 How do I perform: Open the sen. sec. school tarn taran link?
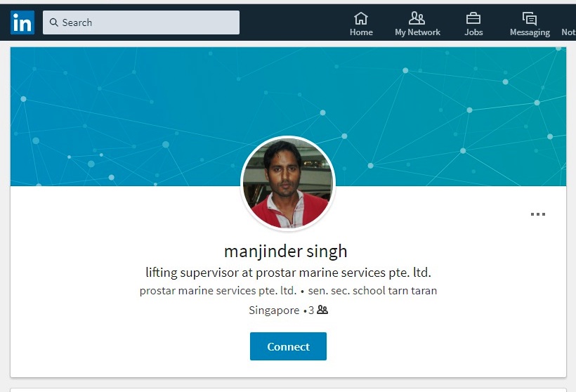372,291
